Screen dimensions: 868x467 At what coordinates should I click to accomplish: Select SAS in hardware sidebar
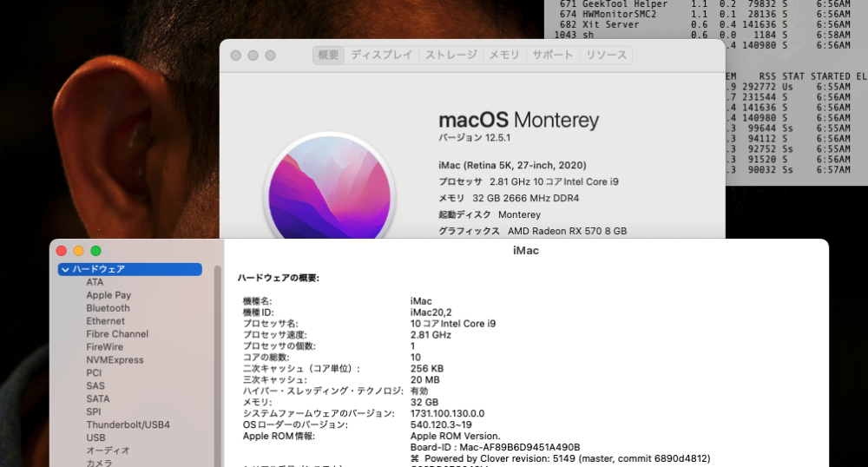[x=95, y=385]
